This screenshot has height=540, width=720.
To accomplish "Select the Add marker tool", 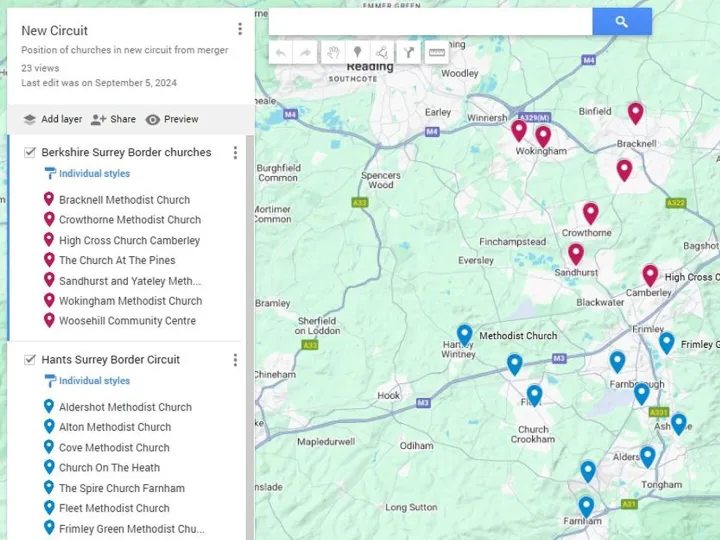I will click(357, 53).
